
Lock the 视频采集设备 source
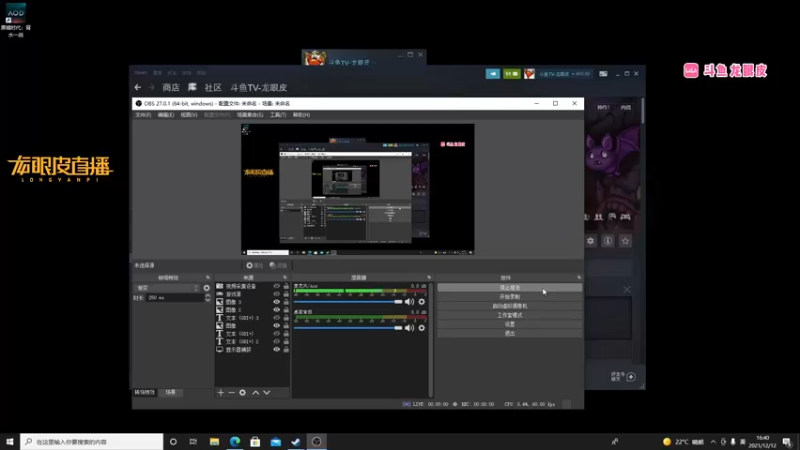(x=286, y=286)
